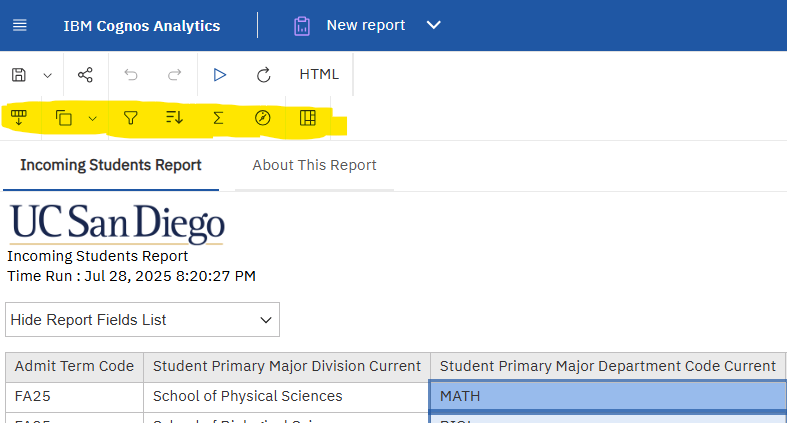Open the hamburger navigation menu
Viewport: 787px width, 423px height.
click(x=20, y=25)
